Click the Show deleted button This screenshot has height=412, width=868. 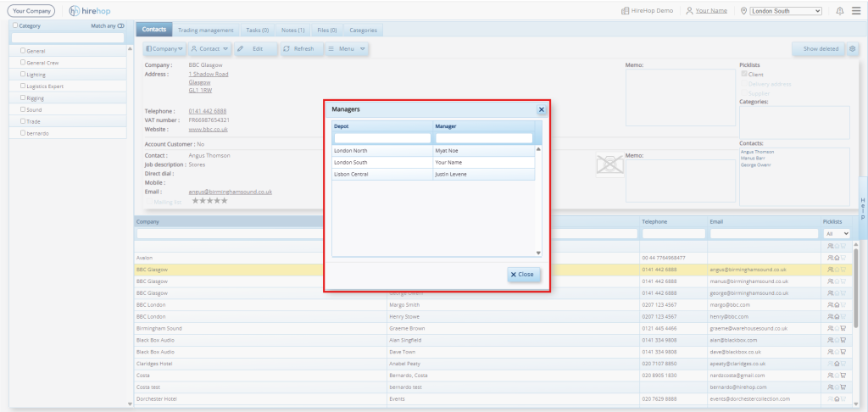coord(818,48)
